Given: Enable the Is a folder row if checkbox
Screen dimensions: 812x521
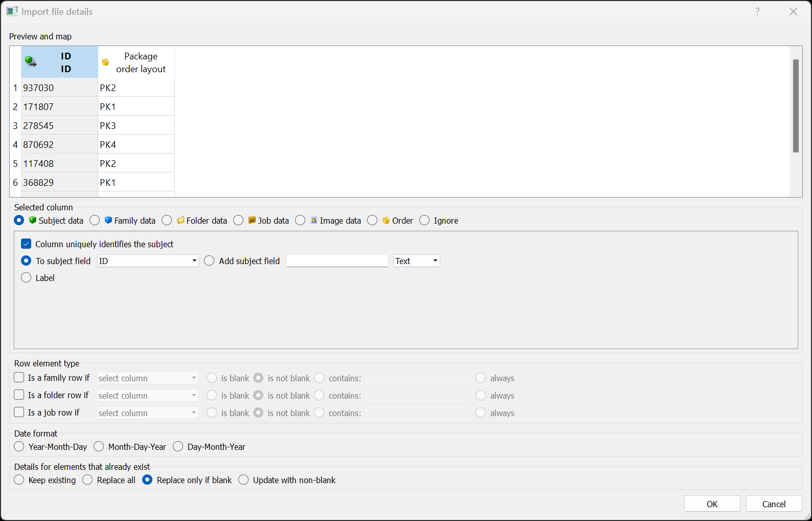Looking at the screenshot, I should 19,395.
